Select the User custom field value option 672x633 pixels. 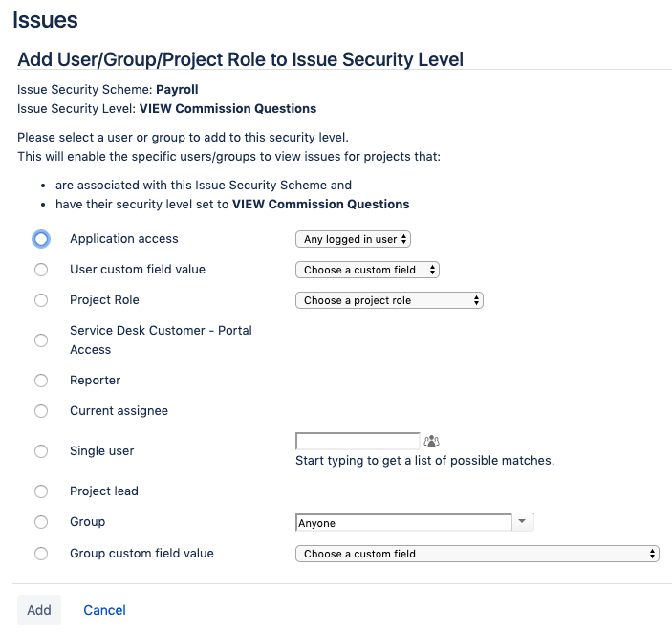(x=40, y=270)
